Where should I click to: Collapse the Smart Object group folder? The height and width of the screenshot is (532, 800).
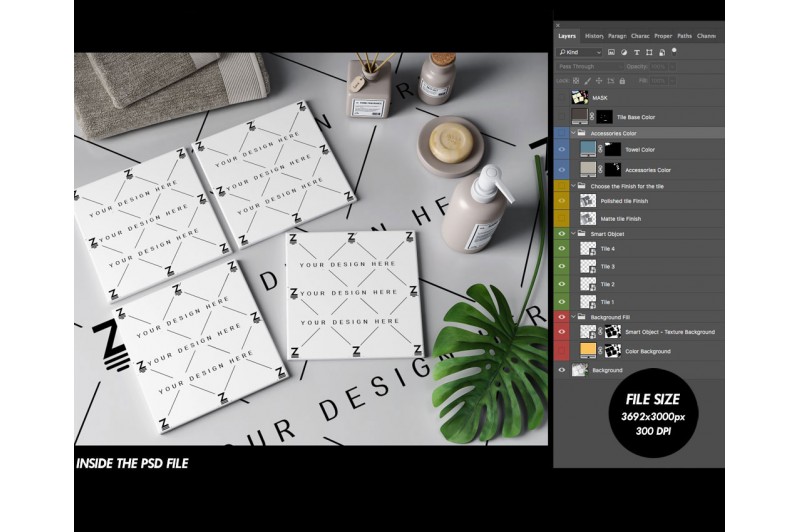pos(573,232)
